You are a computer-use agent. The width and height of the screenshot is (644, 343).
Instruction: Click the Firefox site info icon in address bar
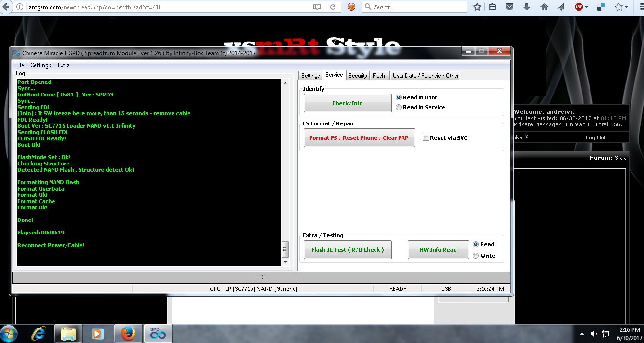click(x=20, y=7)
